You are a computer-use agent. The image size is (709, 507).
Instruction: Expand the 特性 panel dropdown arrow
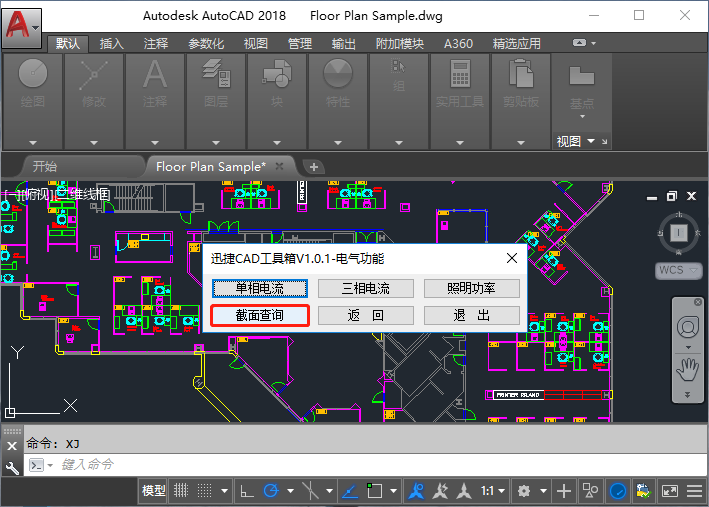(338, 142)
